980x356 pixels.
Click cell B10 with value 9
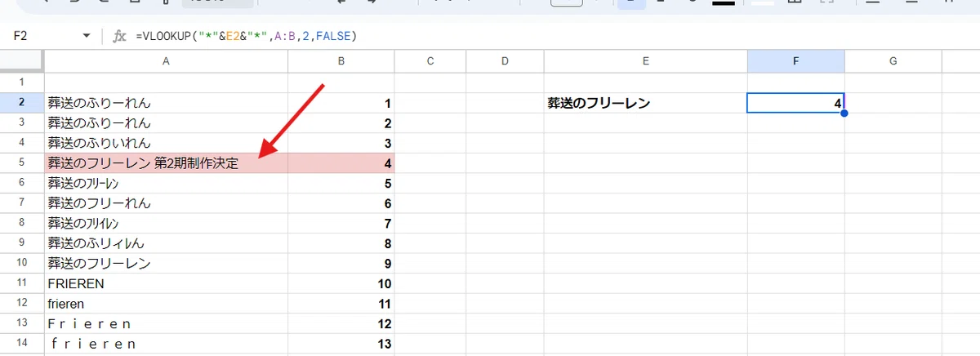click(341, 263)
